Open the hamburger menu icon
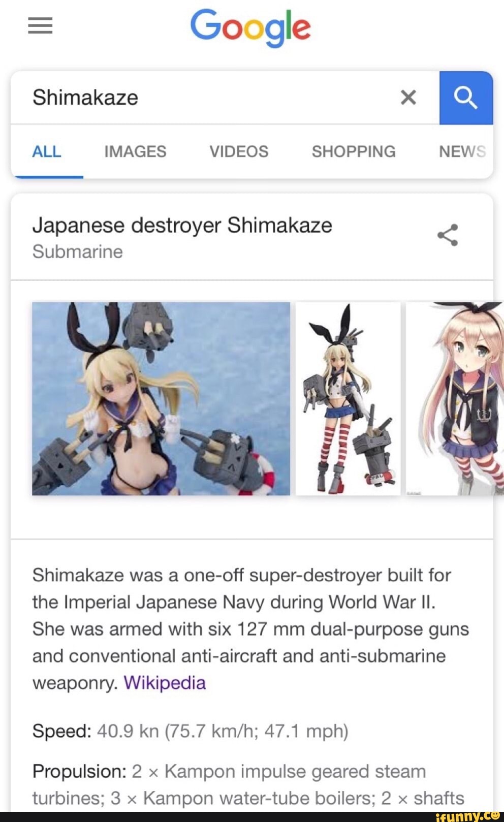This screenshot has width=504, height=822. (40, 25)
